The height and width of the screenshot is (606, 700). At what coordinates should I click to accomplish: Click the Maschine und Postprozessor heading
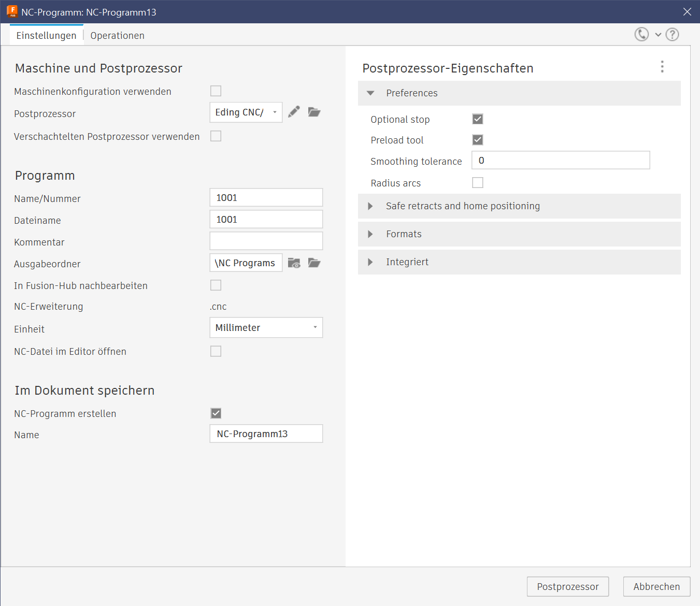(x=98, y=68)
